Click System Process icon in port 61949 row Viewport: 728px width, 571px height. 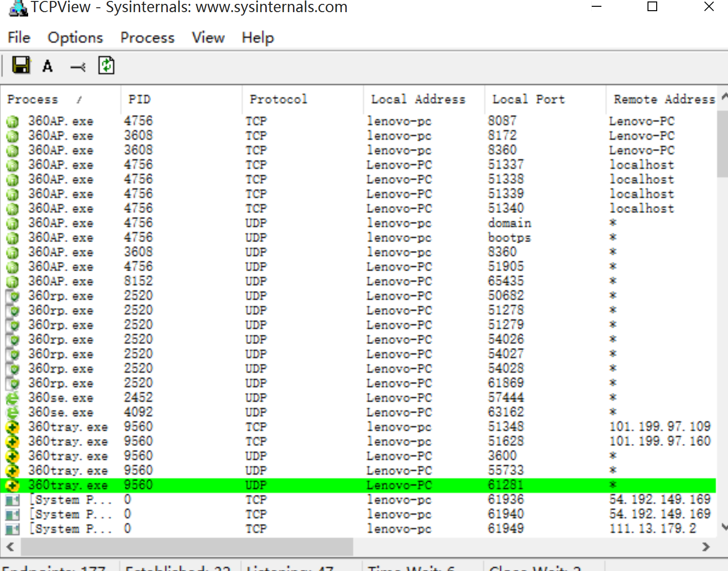tap(13, 529)
